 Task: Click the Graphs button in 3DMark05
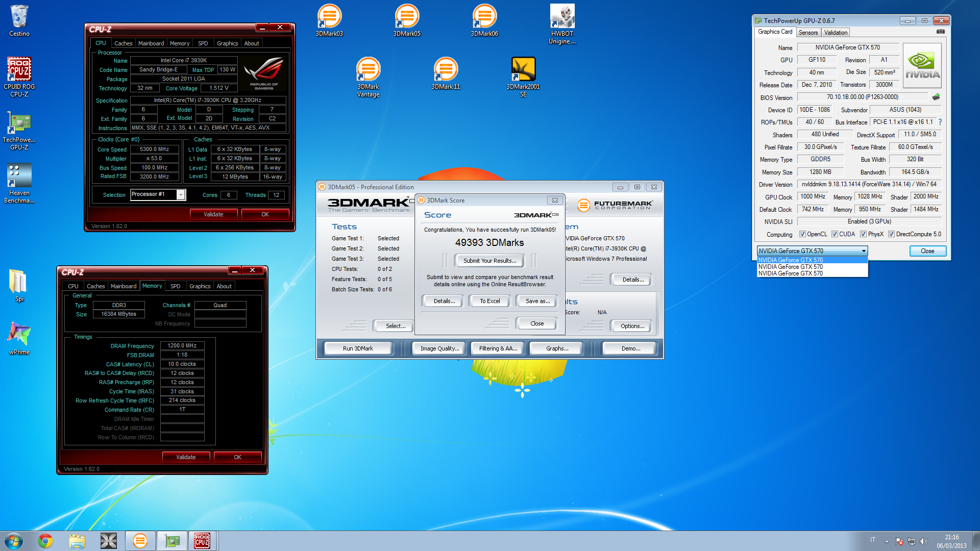(557, 348)
